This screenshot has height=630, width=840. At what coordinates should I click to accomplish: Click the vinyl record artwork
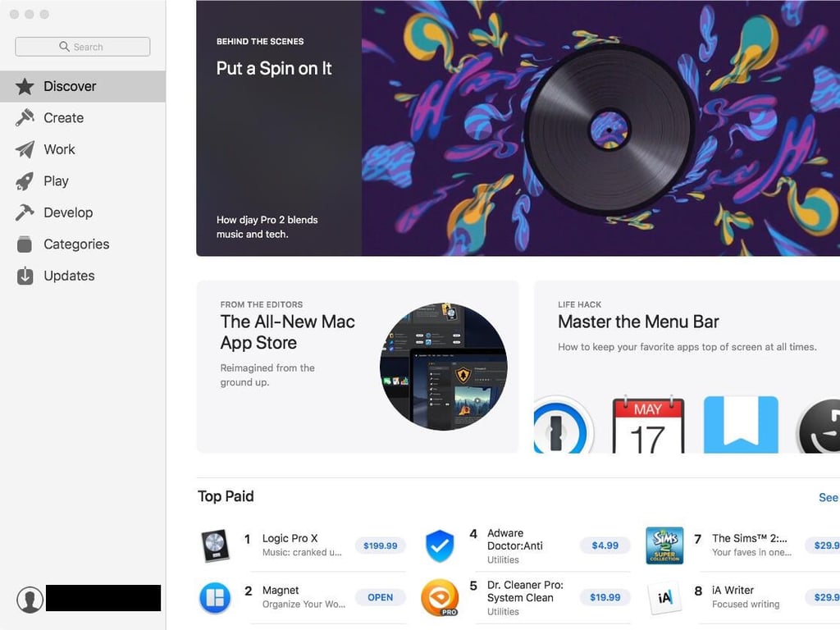pyautogui.click(x=609, y=130)
